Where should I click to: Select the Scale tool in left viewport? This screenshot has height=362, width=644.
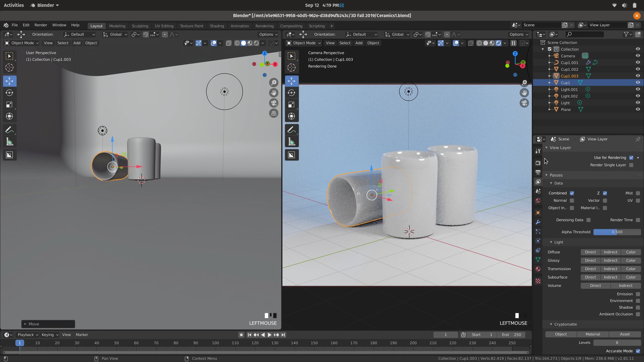(9, 105)
